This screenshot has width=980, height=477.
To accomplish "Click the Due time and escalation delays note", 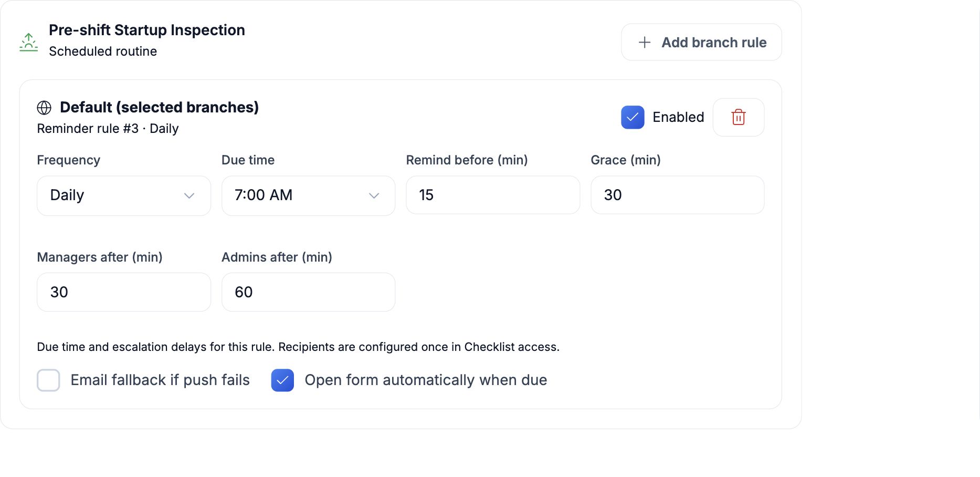I will pos(298,347).
